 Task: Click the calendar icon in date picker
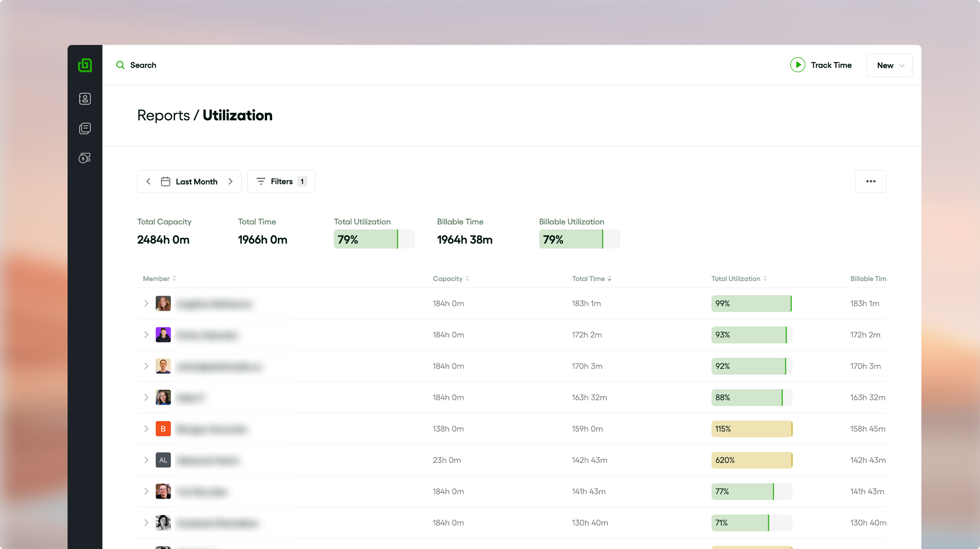coord(166,182)
